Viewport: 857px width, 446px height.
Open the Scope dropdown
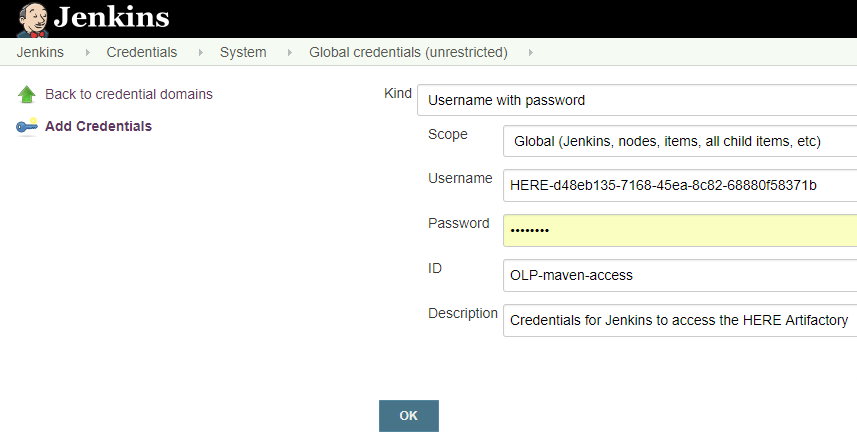pyautogui.click(x=680, y=142)
